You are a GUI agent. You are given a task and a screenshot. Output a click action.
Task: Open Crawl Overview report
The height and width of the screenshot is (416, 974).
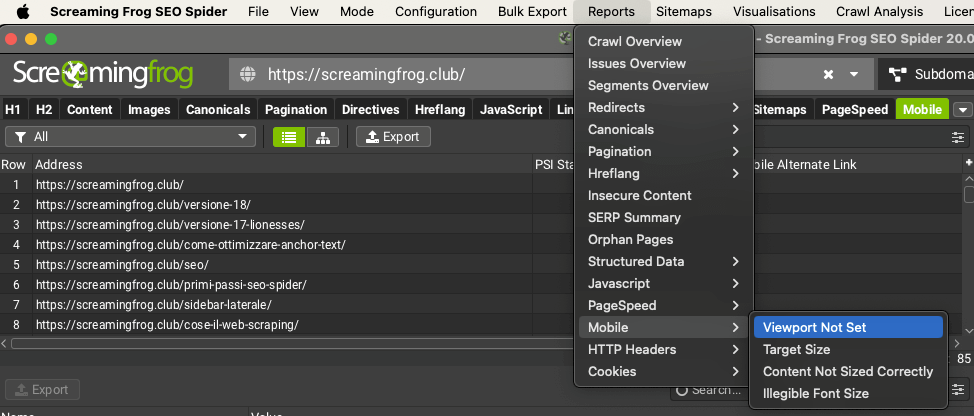click(x=634, y=41)
